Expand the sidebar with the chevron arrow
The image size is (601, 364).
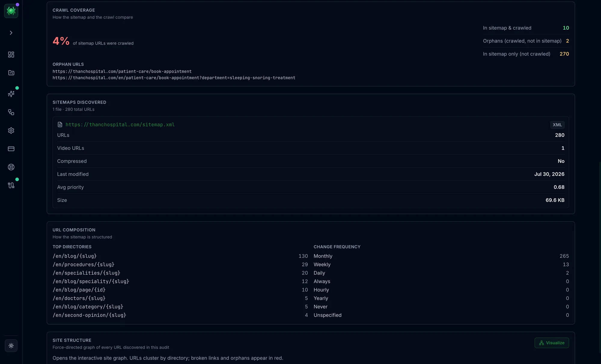[x=11, y=33]
